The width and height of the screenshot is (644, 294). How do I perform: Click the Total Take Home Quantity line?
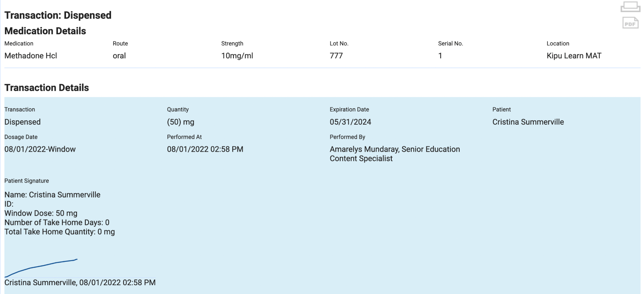(x=60, y=232)
